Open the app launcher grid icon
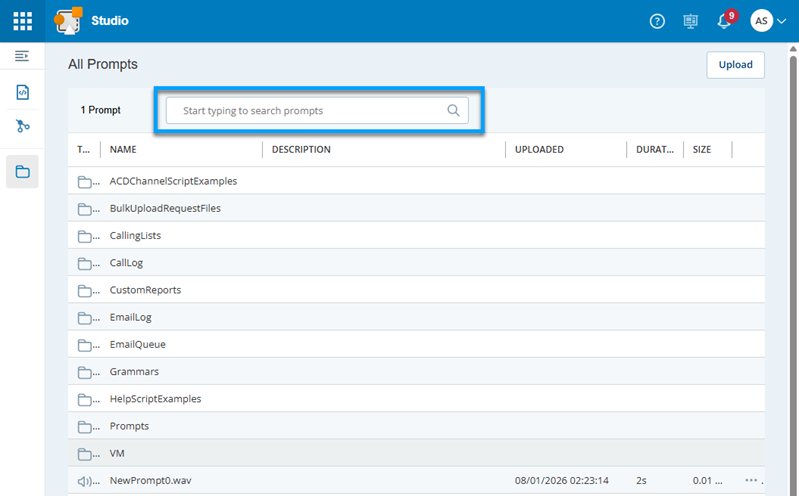 coord(22,21)
